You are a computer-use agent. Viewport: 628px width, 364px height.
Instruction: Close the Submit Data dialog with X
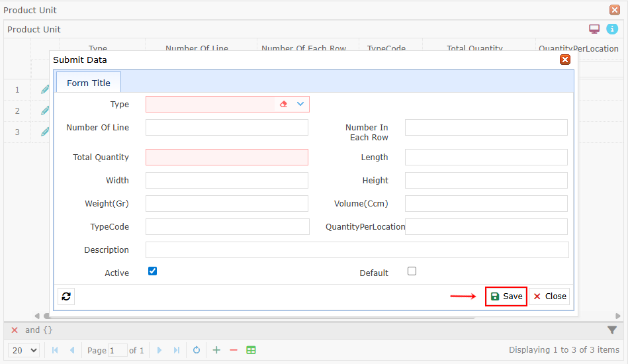pos(565,60)
